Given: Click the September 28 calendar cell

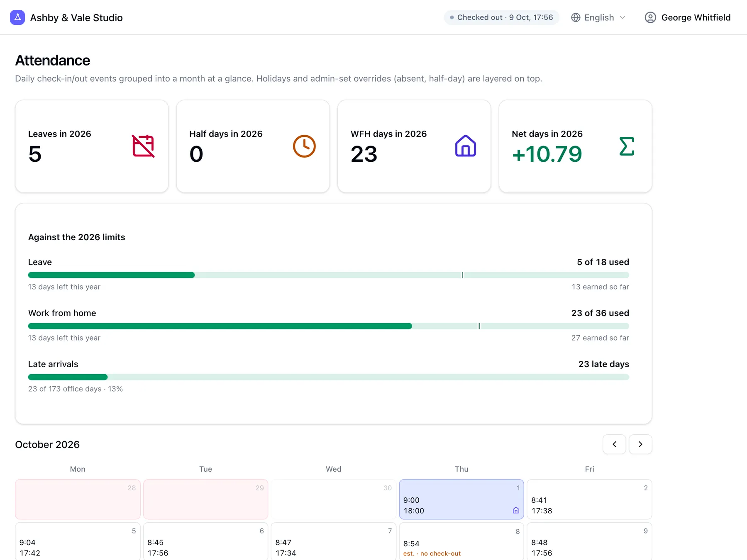Looking at the screenshot, I should 78,499.
